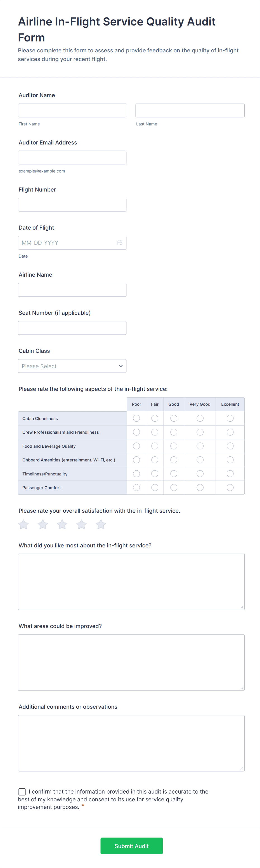Screen dimensions: 260x868
Task: Open the Cabin Class dropdown
Action: 72,366
